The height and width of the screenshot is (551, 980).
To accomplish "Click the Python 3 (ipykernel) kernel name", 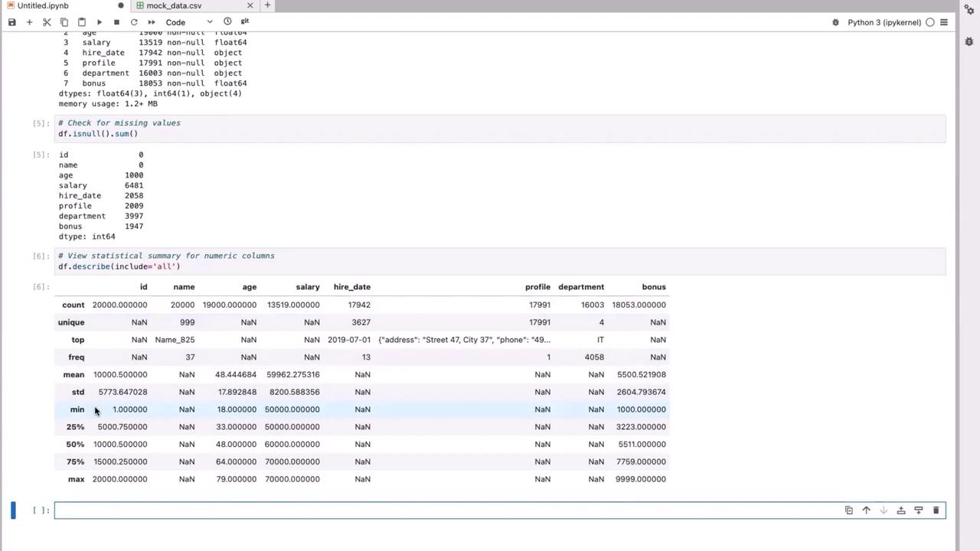I will click(884, 22).
